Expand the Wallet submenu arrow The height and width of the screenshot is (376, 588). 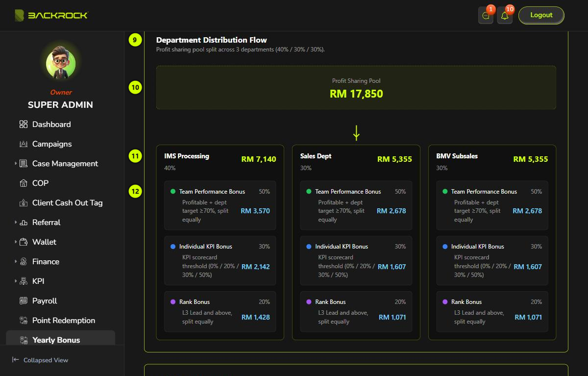pyautogui.click(x=15, y=242)
